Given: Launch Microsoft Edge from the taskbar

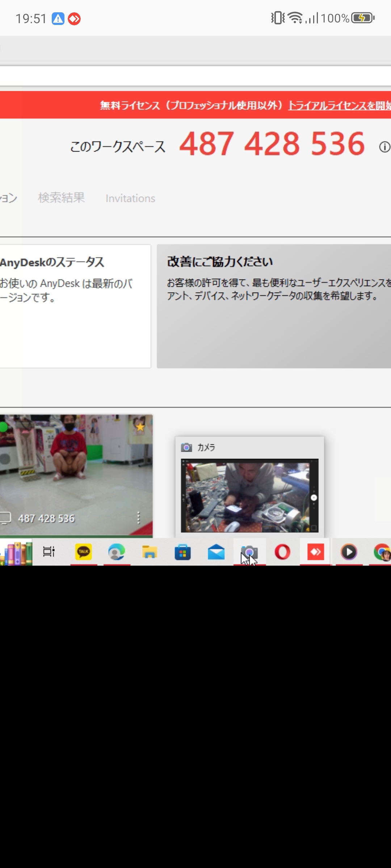Looking at the screenshot, I should pyautogui.click(x=117, y=552).
